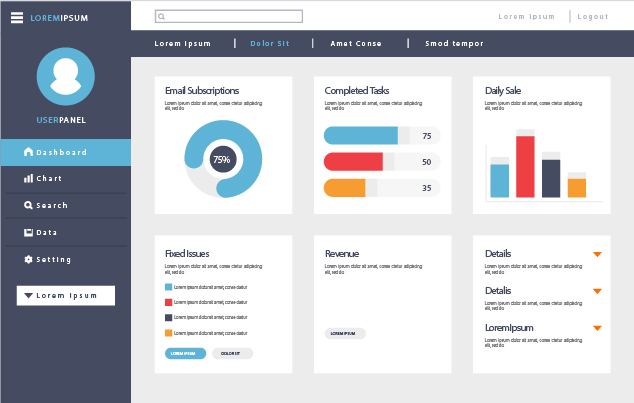Click the blue Completed Tasks bar showing 75
The height and width of the screenshot is (403, 634).
pos(362,136)
